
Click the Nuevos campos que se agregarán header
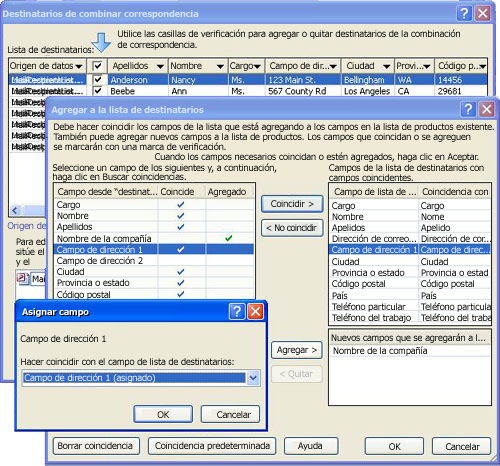(410, 338)
